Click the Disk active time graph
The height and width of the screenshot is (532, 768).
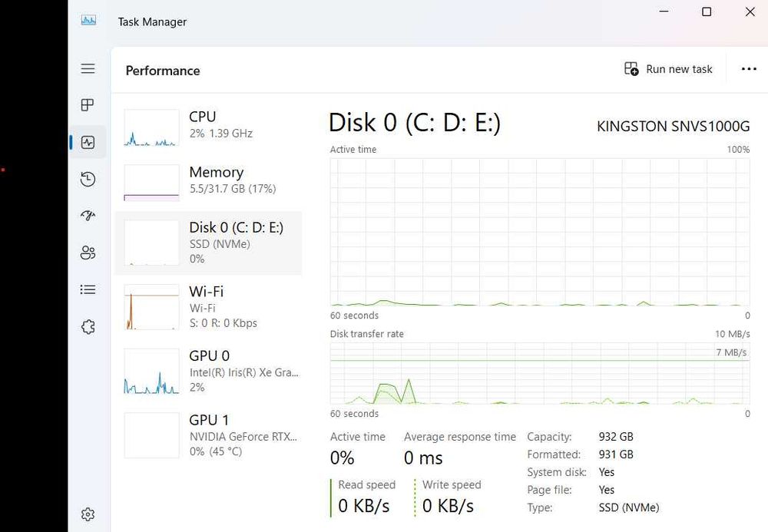pyautogui.click(x=539, y=232)
